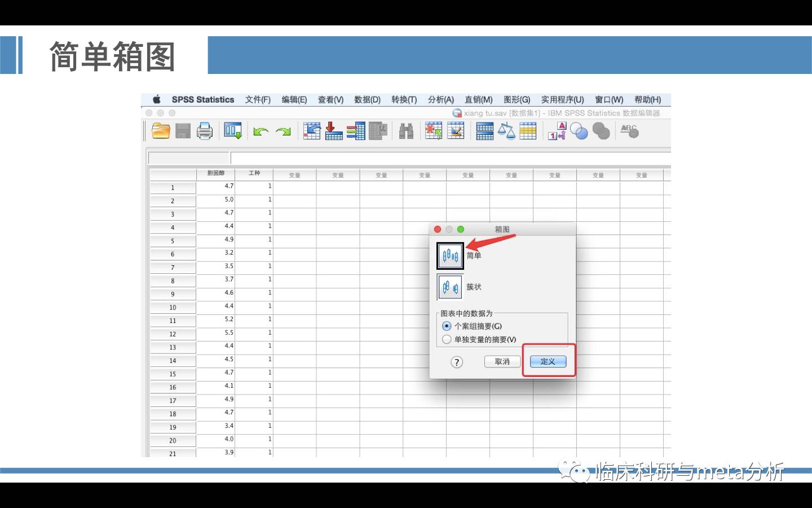812x508 pixels.
Task: Click the green Redo arrow
Action: pos(283,132)
